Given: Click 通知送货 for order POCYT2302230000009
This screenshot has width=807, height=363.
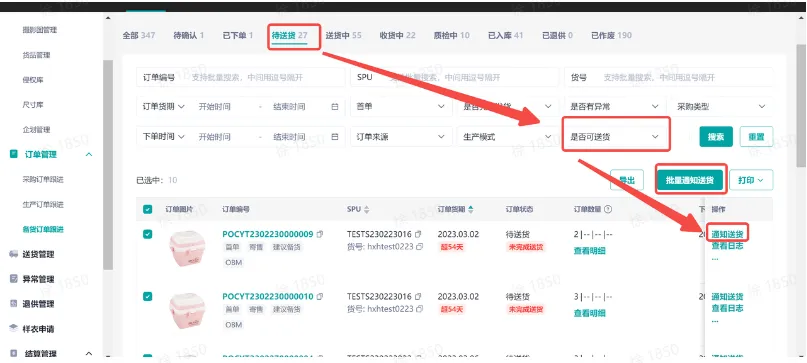Looking at the screenshot, I should pyautogui.click(x=727, y=234).
